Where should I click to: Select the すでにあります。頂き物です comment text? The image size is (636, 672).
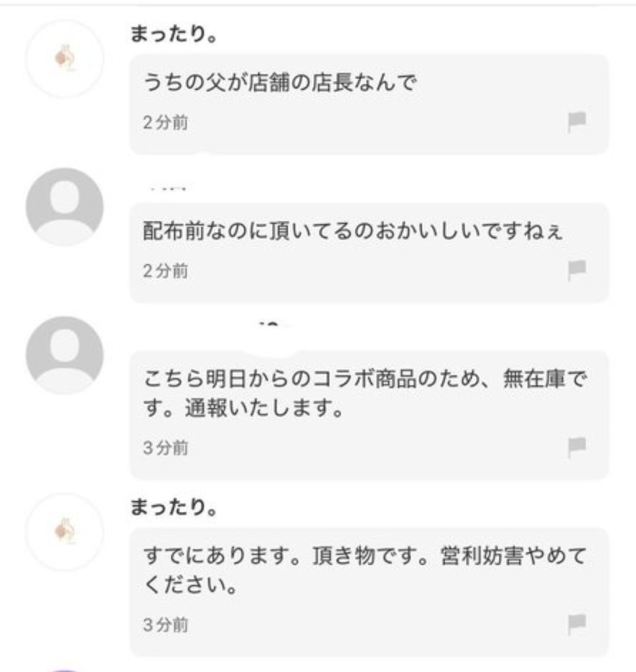(x=365, y=570)
